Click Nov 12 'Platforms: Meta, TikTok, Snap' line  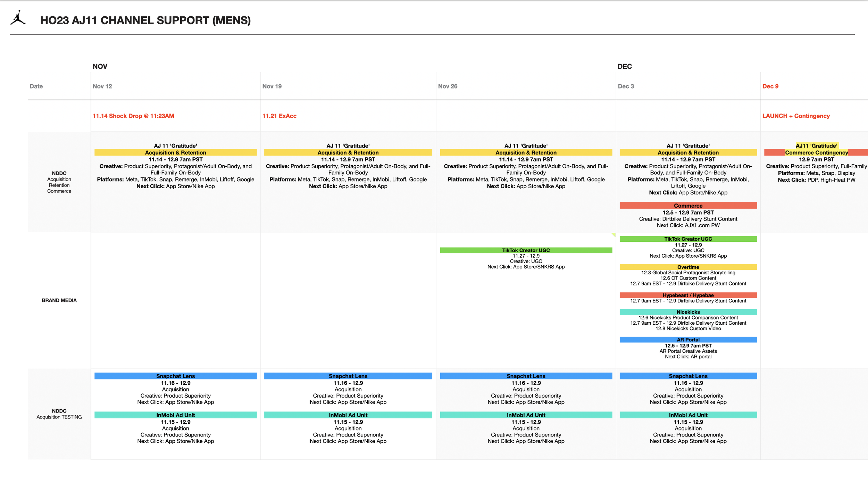pos(176,180)
